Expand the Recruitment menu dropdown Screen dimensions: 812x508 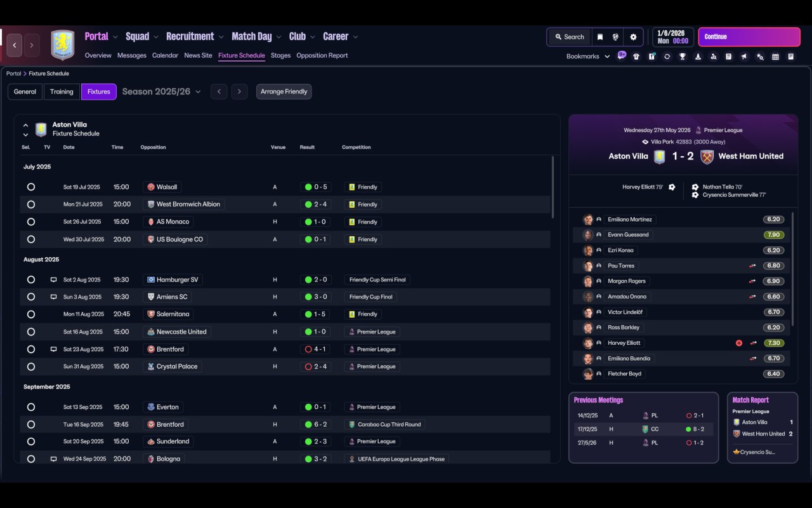221,37
